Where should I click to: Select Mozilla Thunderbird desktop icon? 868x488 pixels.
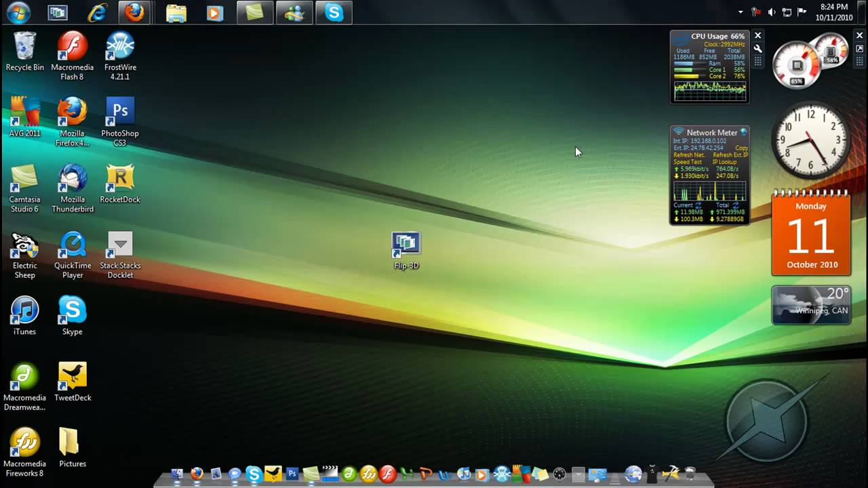72,188
